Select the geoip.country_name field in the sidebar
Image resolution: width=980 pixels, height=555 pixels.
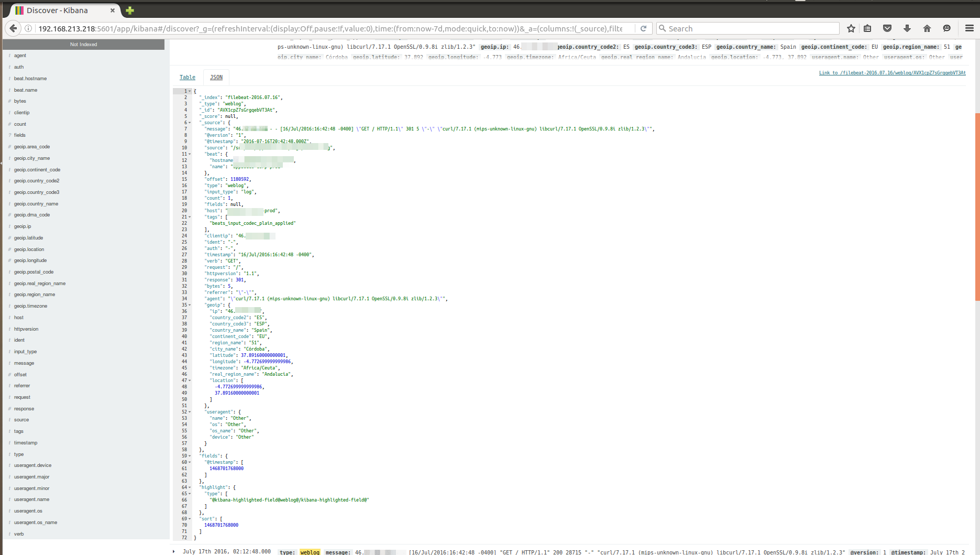36,204
